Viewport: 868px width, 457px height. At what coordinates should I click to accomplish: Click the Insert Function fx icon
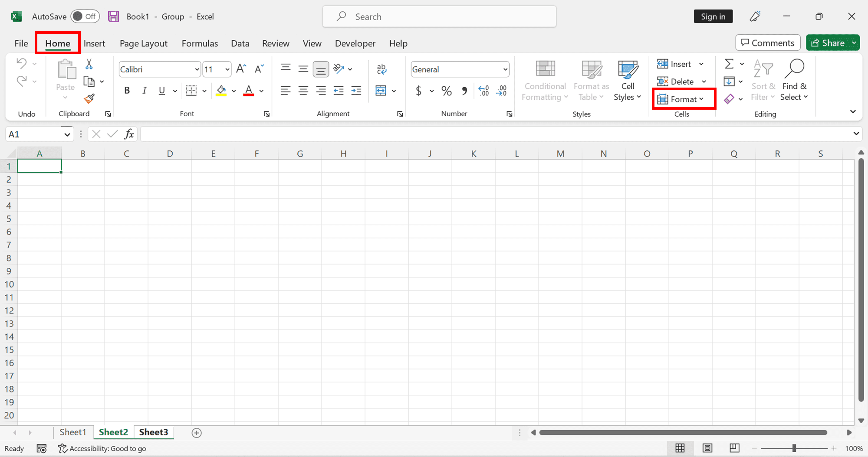tap(129, 134)
